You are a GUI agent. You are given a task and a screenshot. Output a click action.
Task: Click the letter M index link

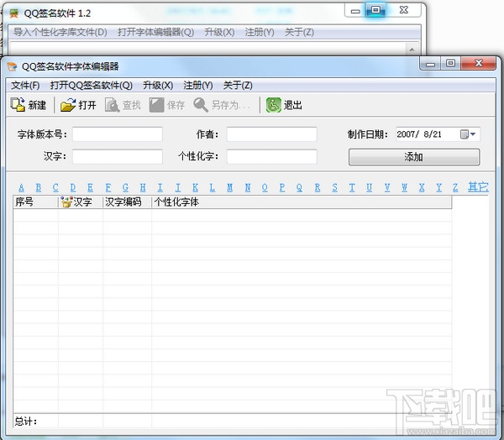tap(229, 187)
